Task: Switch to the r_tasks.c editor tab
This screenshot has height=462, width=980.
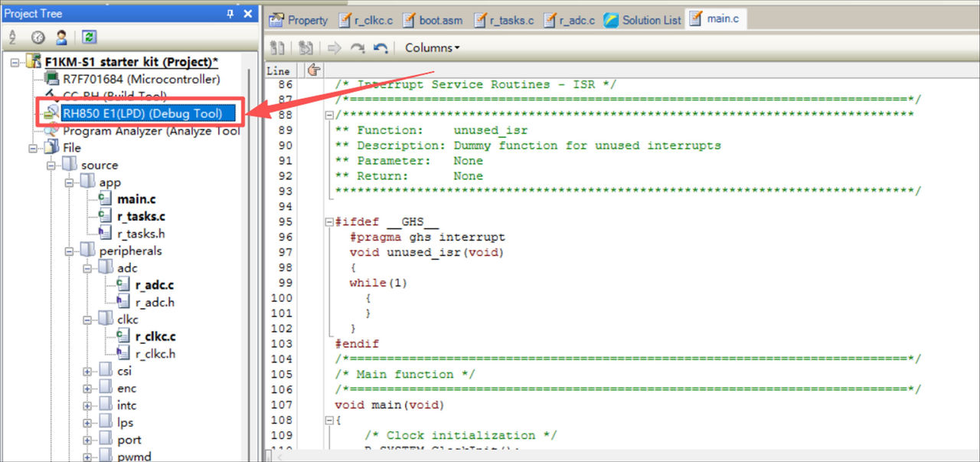Action: [504, 20]
